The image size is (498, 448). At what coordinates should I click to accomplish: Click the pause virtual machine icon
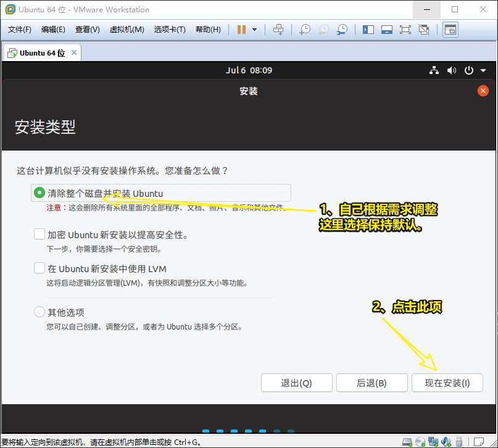(241, 30)
